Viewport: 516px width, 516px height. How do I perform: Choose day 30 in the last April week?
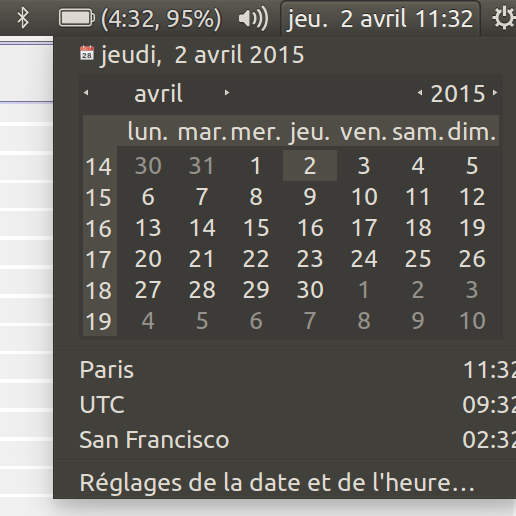point(310,289)
